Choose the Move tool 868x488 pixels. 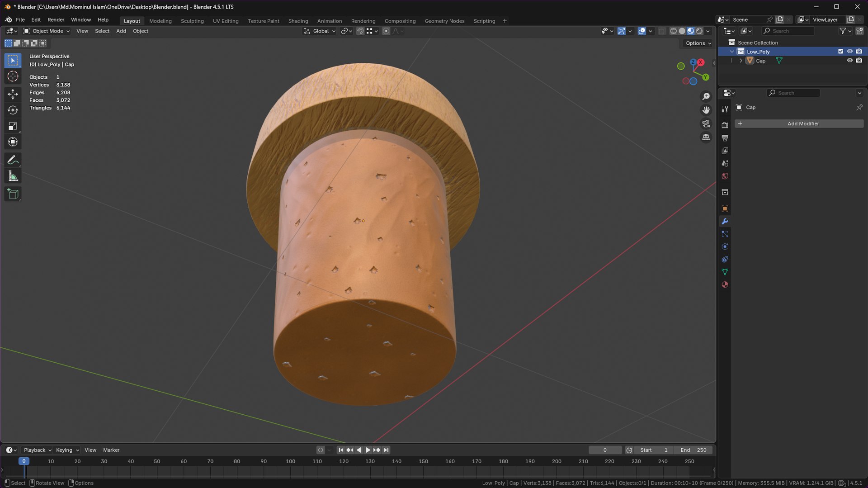coord(13,94)
